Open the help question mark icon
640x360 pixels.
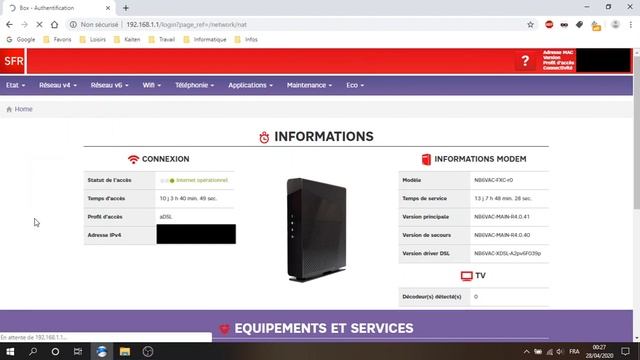pyautogui.click(x=525, y=61)
